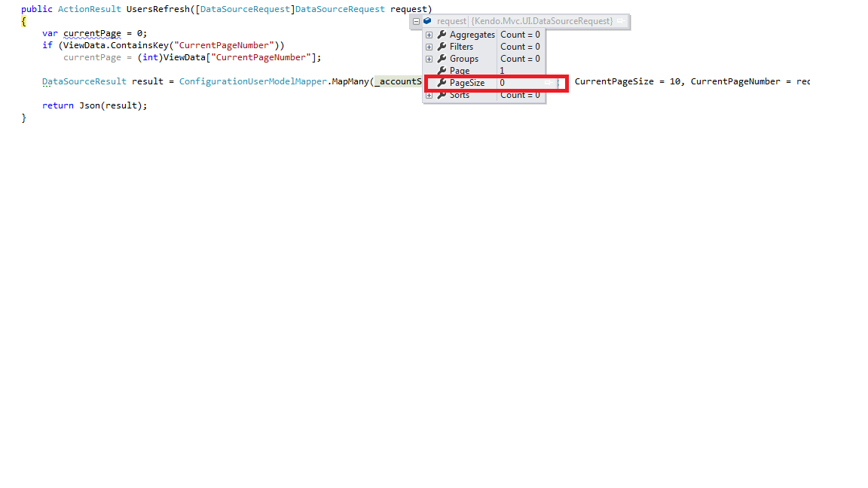Click the wrench icon next to Filters
The image size is (868, 488).
tap(442, 47)
